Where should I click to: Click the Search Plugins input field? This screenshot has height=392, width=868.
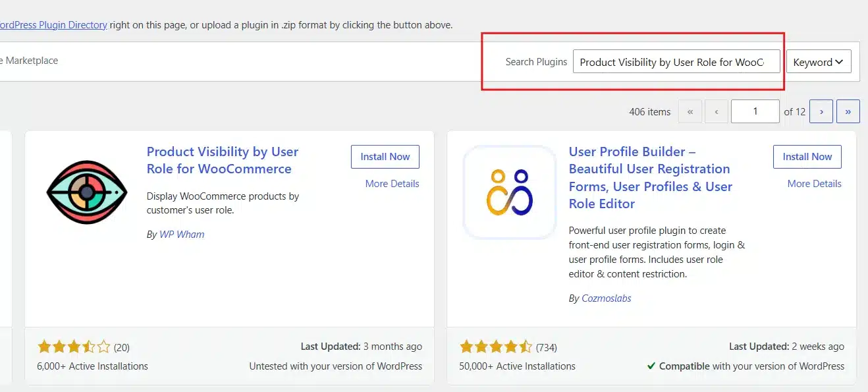point(676,62)
